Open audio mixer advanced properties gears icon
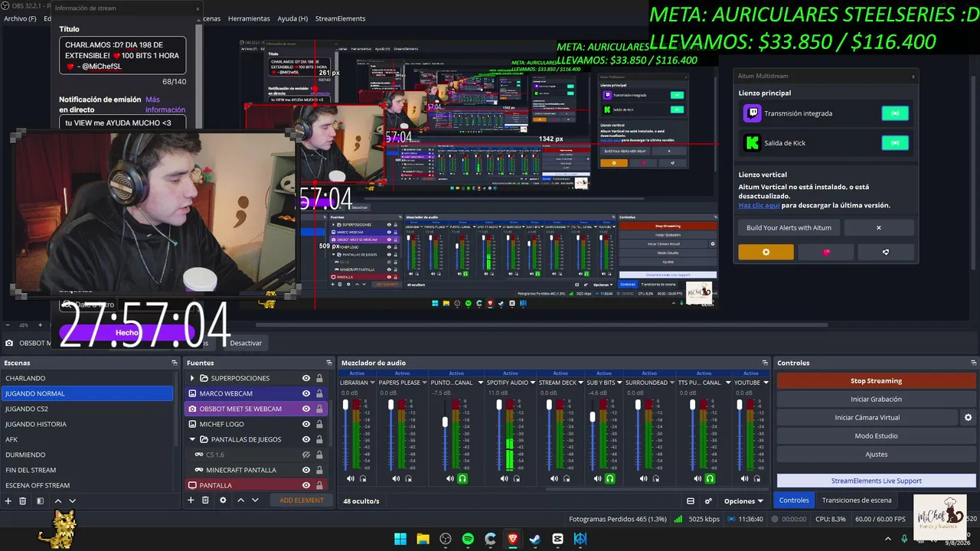The height and width of the screenshot is (551, 980). [708, 501]
